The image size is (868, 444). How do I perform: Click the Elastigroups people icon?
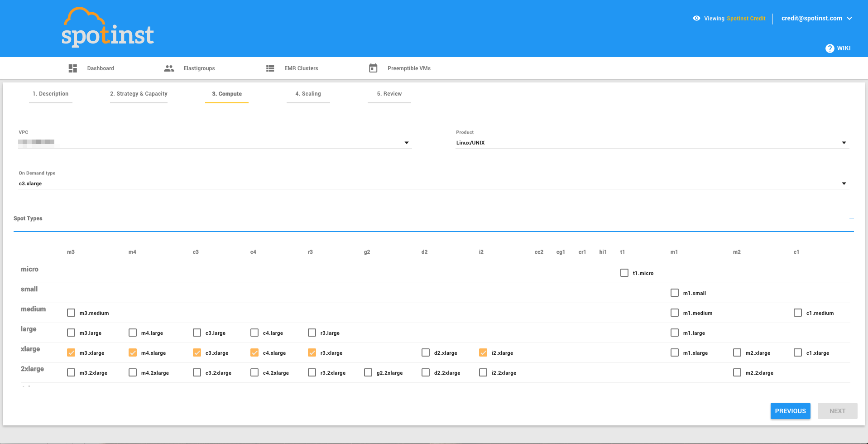pos(169,68)
